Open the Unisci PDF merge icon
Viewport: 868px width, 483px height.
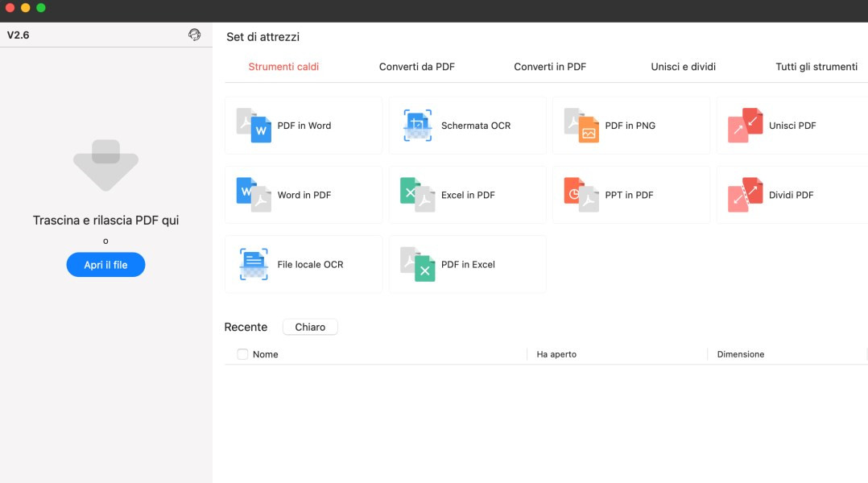[745, 126]
